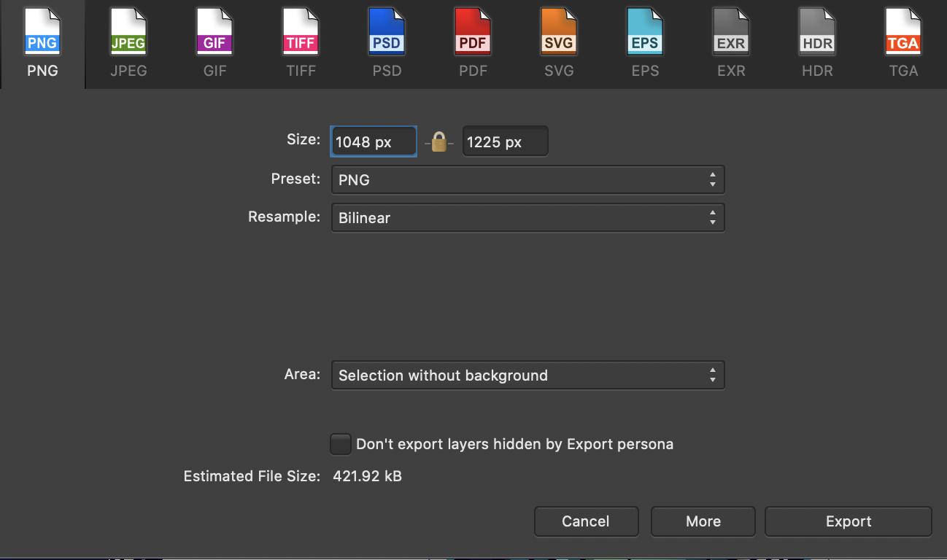Enable Don't export layers hidden checkbox
The image size is (947, 560).
(x=341, y=443)
